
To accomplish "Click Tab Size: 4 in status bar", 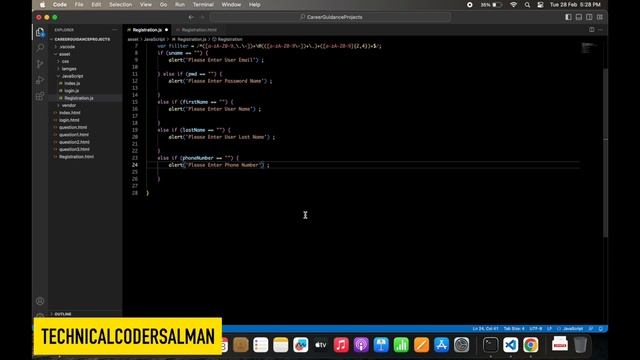I will tap(514, 329).
